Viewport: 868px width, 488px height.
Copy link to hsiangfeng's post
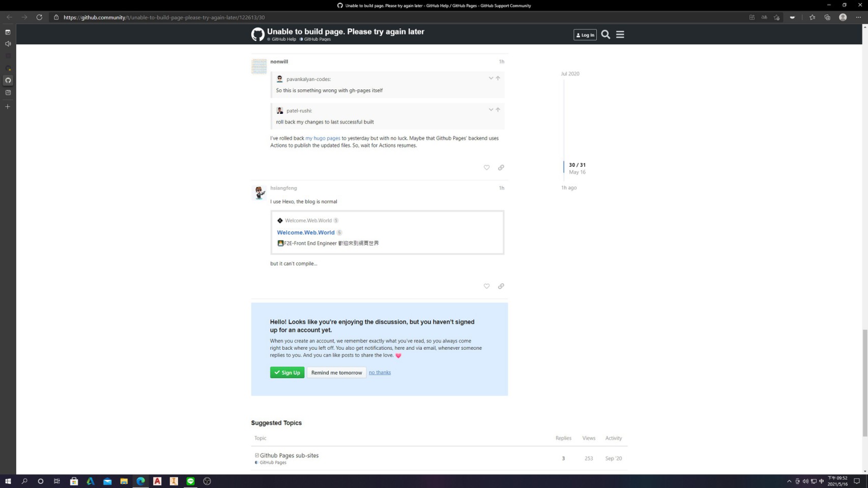click(x=501, y=286)
